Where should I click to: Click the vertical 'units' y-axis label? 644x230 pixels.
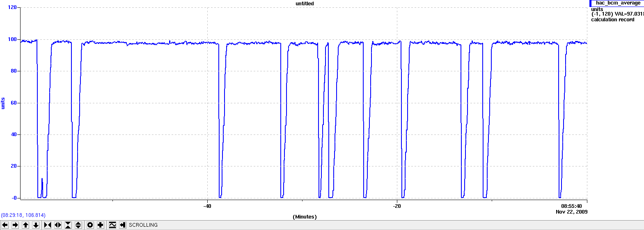(3, 103)
